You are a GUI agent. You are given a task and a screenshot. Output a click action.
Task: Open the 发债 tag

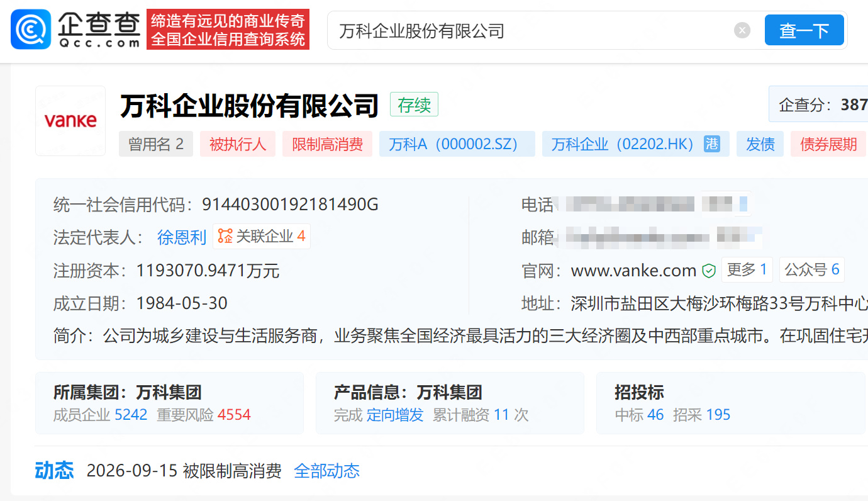(x=760, y=144)
